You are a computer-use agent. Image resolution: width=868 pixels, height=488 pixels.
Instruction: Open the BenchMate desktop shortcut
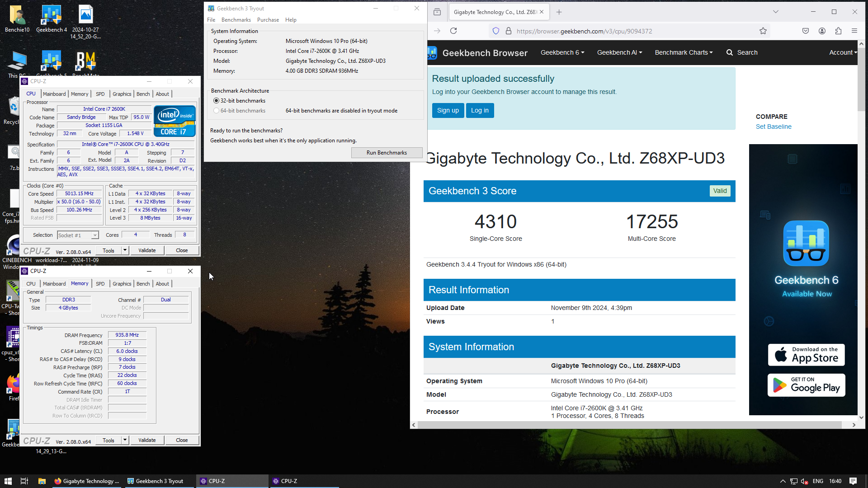point(86,63)
